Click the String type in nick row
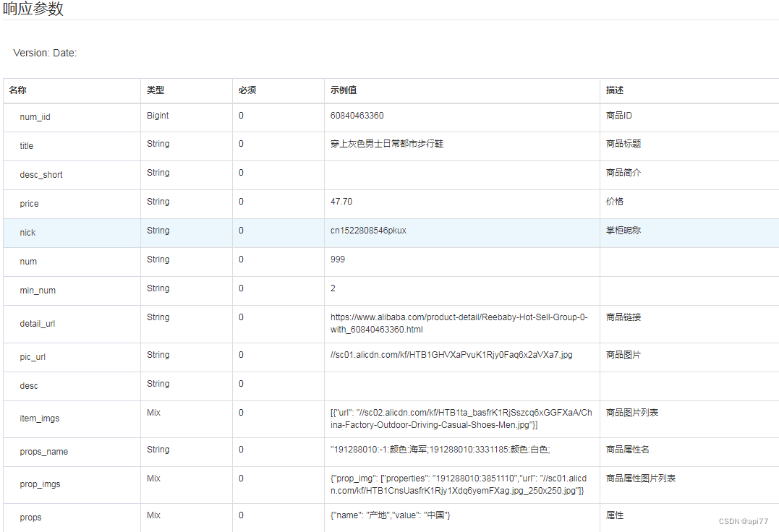 point(158,231)
